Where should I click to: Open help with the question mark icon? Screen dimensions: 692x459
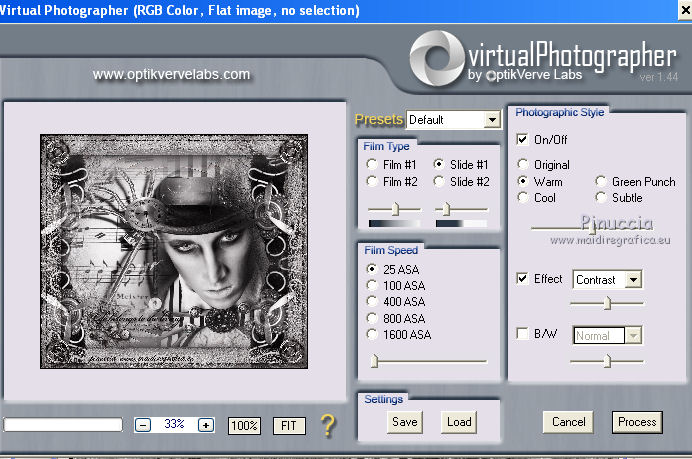click(x=328, y=425)
